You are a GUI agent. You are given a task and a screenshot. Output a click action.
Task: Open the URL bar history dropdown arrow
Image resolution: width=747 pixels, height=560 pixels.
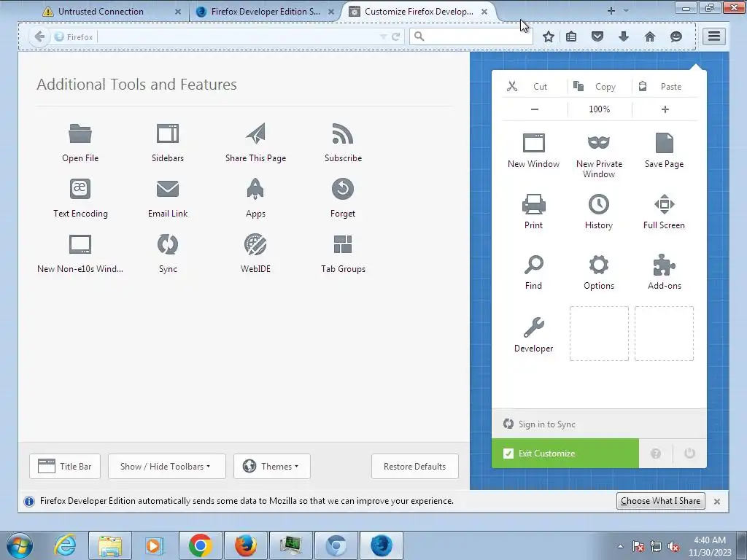coord(383,36)
